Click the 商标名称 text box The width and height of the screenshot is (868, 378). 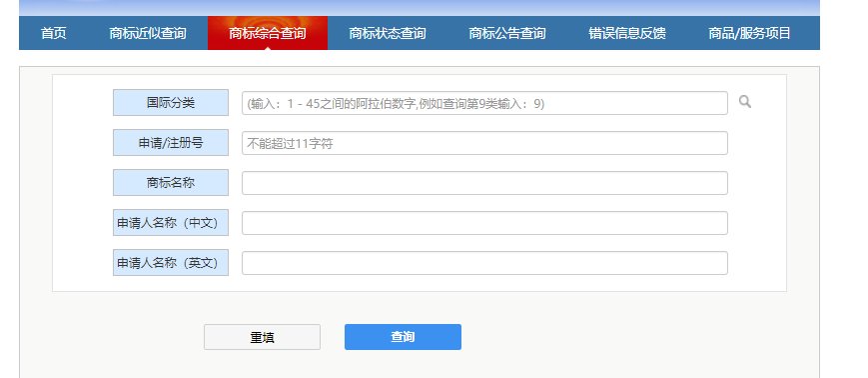click(484, 183)
